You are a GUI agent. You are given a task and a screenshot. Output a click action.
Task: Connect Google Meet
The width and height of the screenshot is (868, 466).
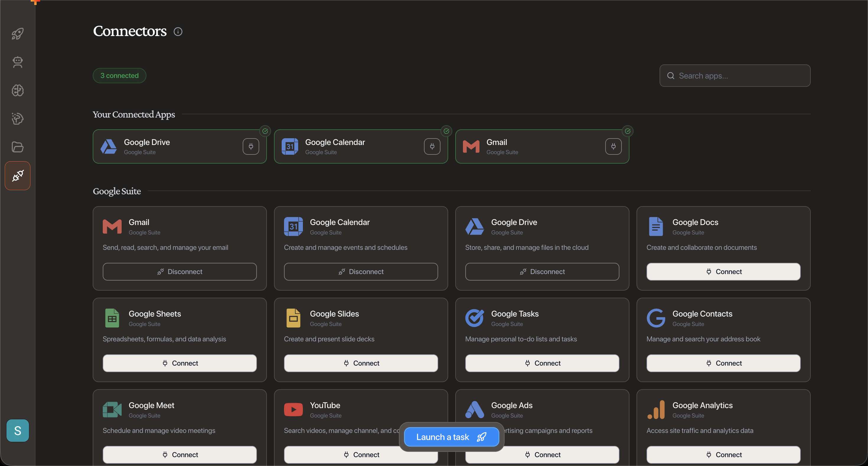(180, 454)
